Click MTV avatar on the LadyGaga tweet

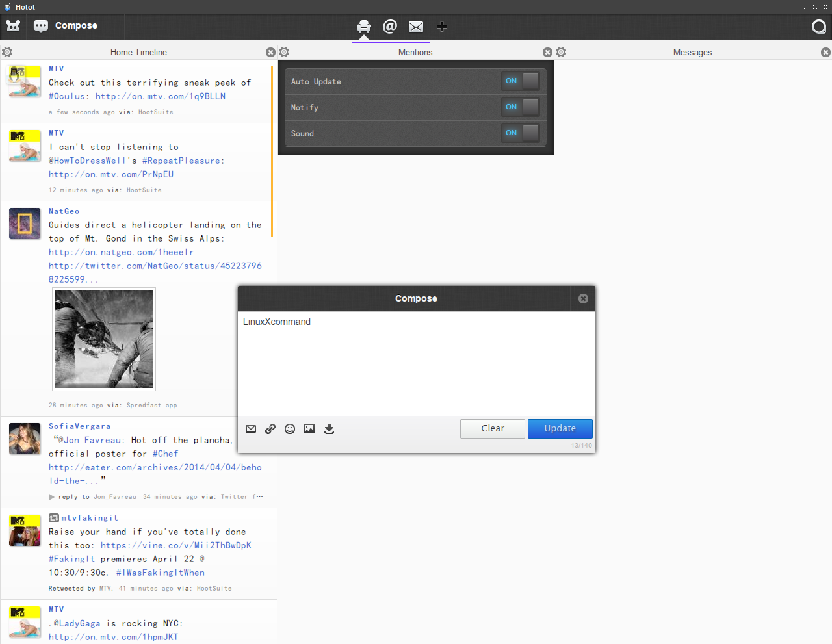pyautogui.click(x=25, y=622)
